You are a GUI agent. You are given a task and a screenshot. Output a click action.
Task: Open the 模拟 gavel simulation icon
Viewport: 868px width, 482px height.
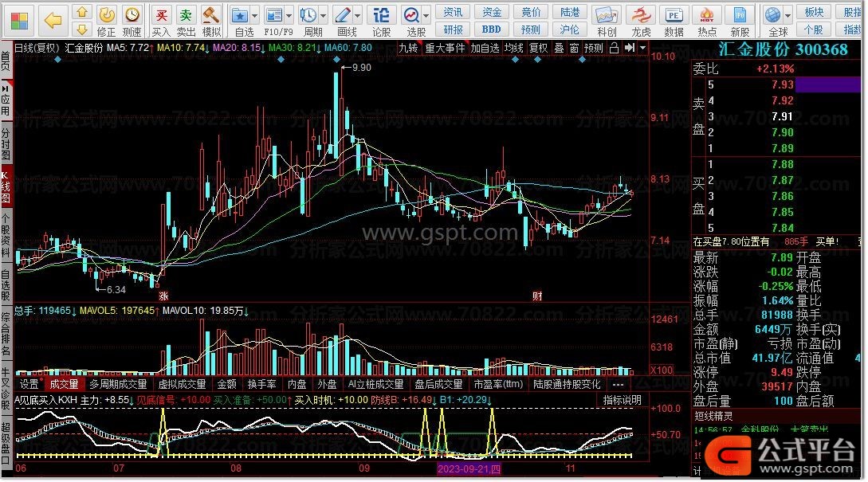(x=211, y=15)
